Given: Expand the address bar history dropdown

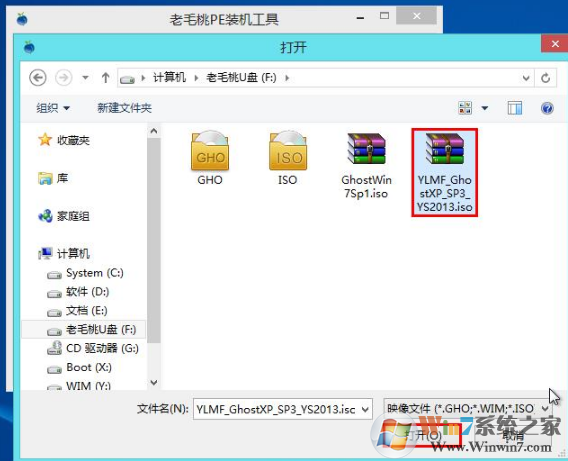Looking at the screenshot, I should click(x=526, y=78).
